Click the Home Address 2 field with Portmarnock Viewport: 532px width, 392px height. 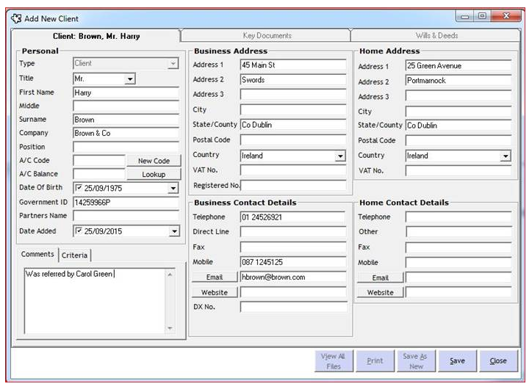pyautogui.click(x=459, y=81)
